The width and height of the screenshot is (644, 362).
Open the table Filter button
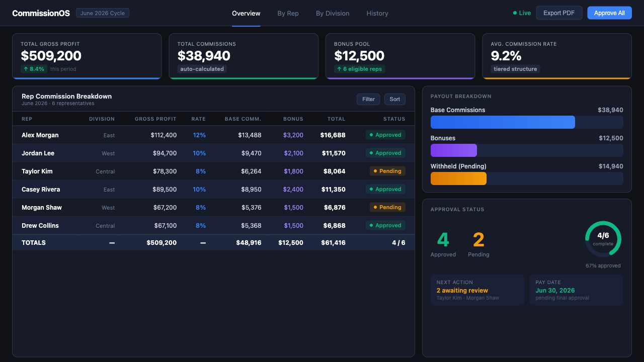pyautogui.click(x=368, y=99)
